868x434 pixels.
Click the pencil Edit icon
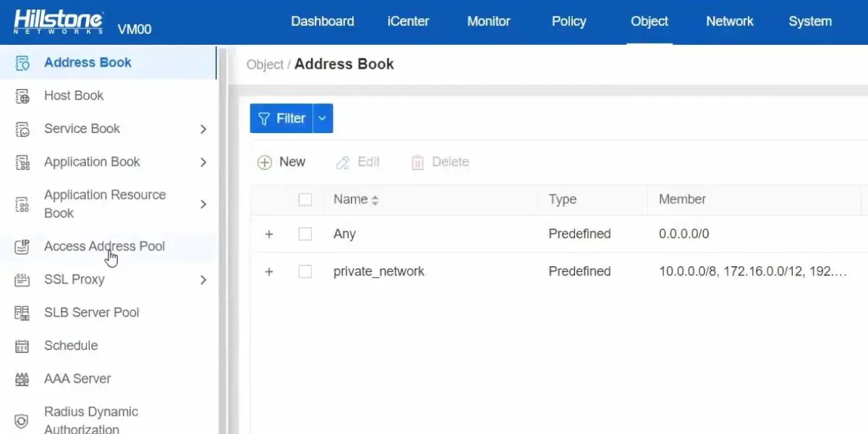point(342,163)
